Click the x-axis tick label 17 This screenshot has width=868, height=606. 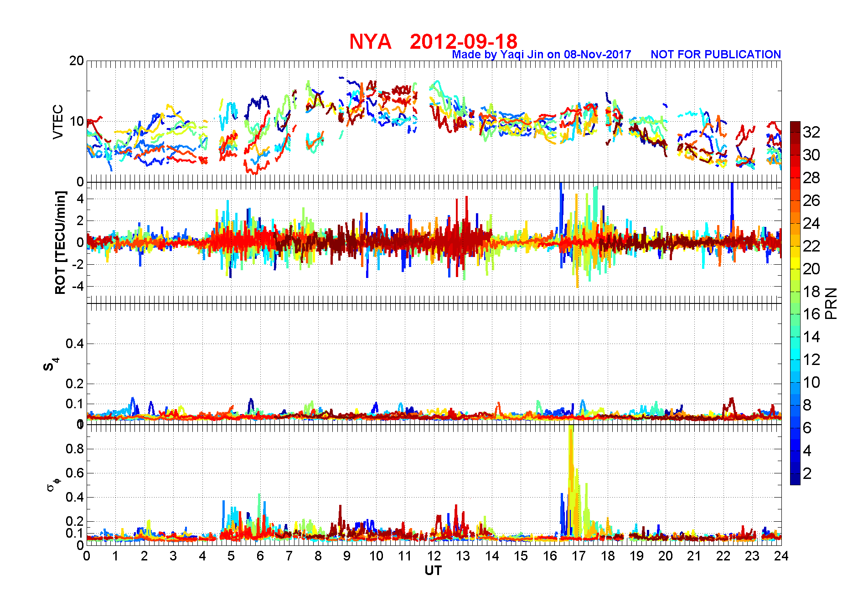pyautogui.click(x=579, y=556)
